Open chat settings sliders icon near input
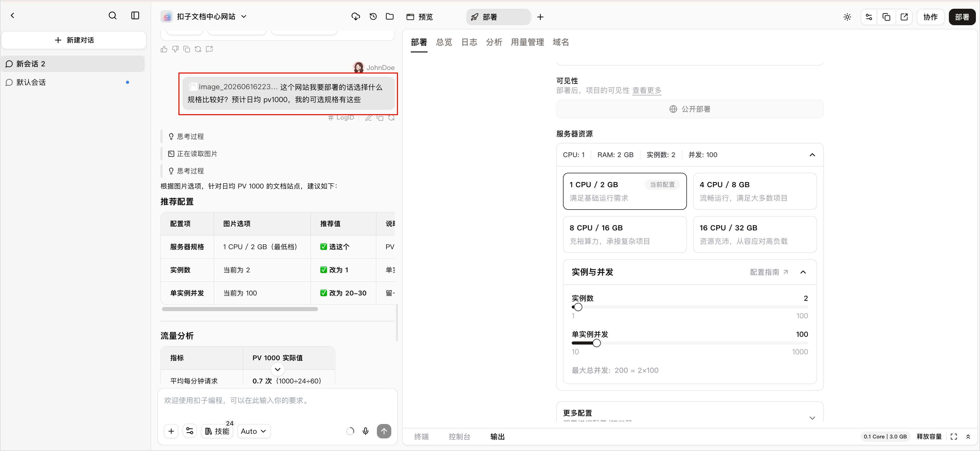This screenshot has height=451, width=980. point(189,431)
